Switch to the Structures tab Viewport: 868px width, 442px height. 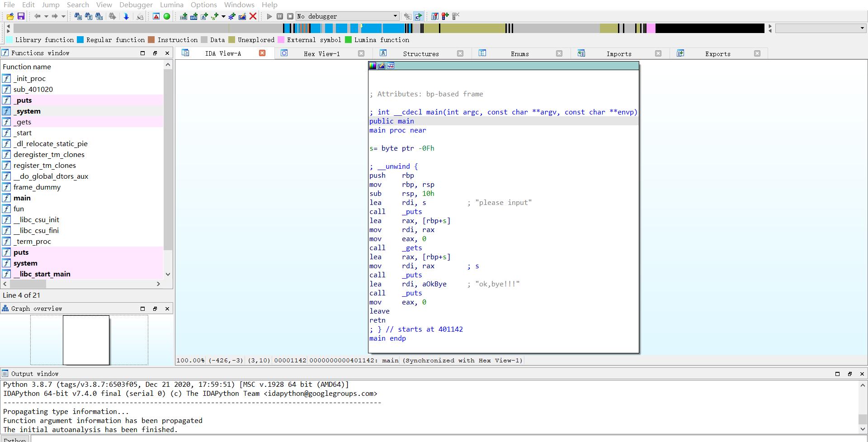click(x=421, y=53)
